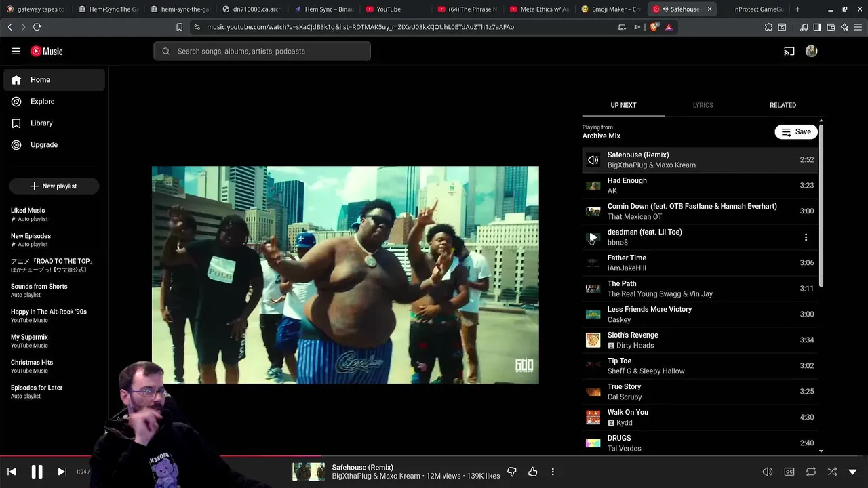Toggle repeat mode
The height and width of the screenshot is (488, 868).
click(x=811, y=472)
